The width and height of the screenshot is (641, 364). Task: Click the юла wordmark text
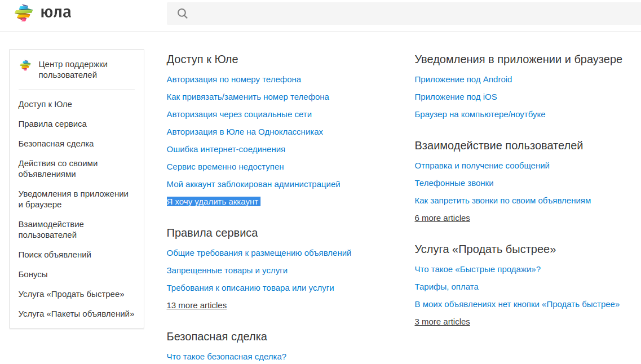pos(56,12)
